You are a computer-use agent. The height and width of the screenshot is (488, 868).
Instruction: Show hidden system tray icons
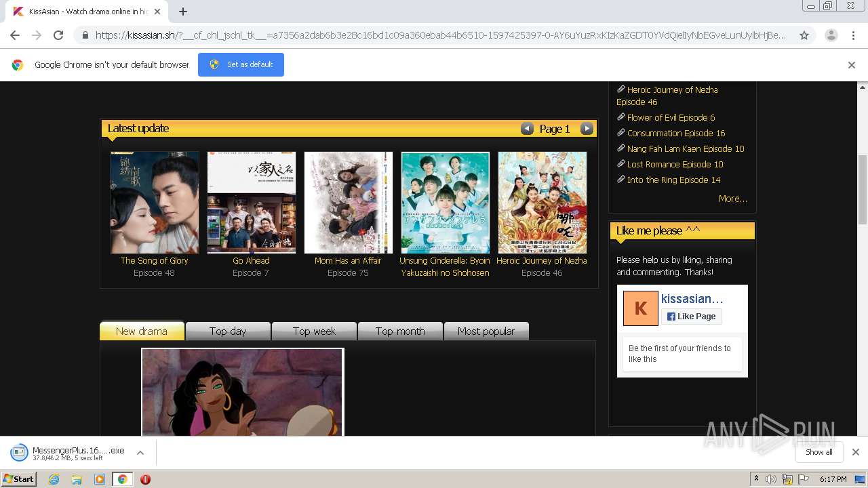756,479
